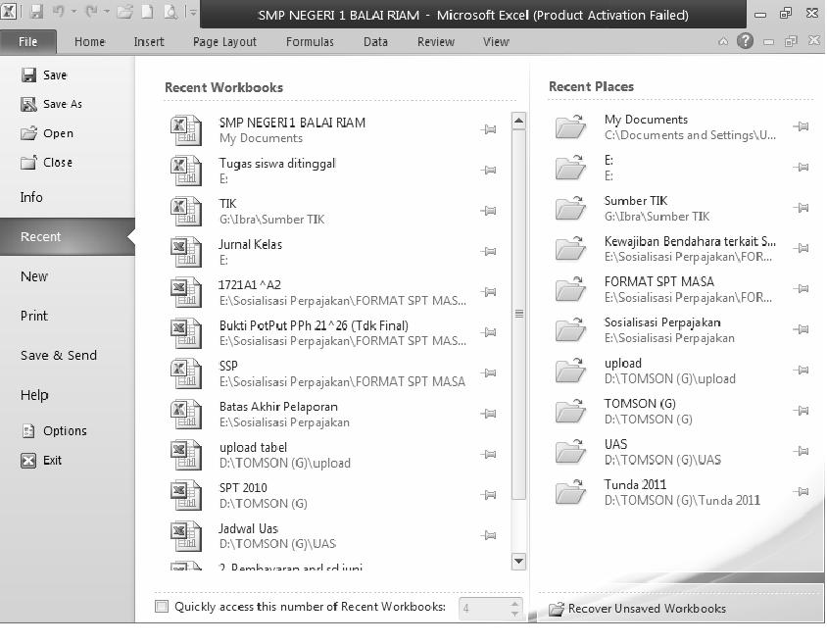Open file icon for Tugas siswa ditinggal
This screenshot has width=827, height=644.
(x=185, y=171)
